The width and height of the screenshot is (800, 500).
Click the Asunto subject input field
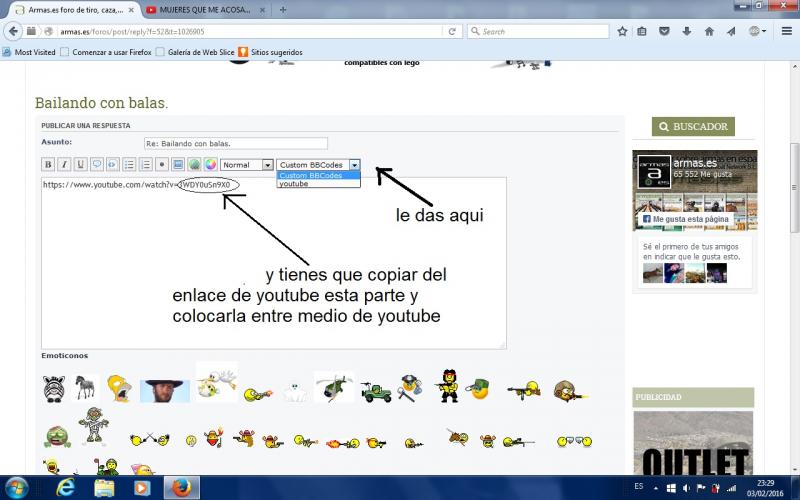(234, 143)
